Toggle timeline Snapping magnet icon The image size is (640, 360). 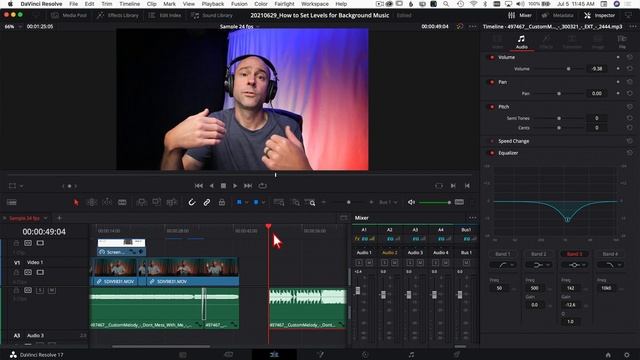point(191,202)
